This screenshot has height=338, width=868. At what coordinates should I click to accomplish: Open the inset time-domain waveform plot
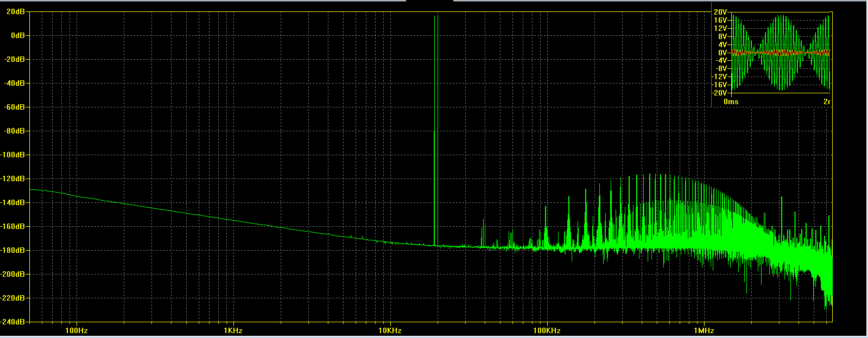point(781,53)
